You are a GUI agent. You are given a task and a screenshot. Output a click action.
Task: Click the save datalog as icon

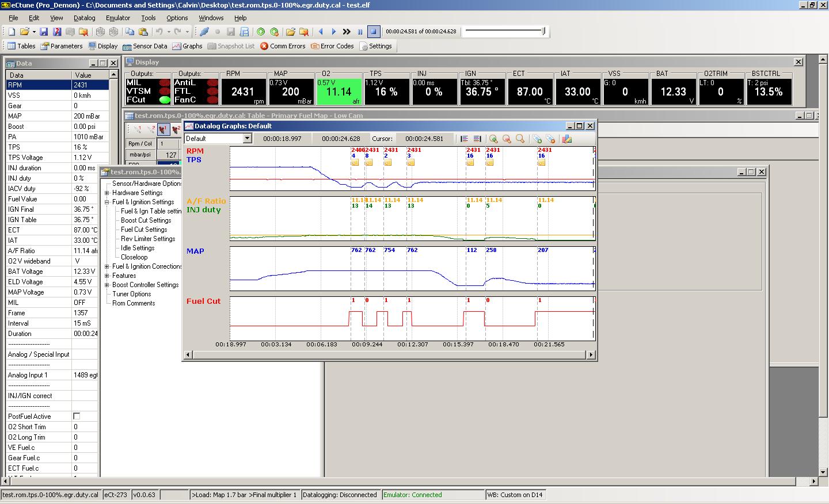(x=244, y=32)
